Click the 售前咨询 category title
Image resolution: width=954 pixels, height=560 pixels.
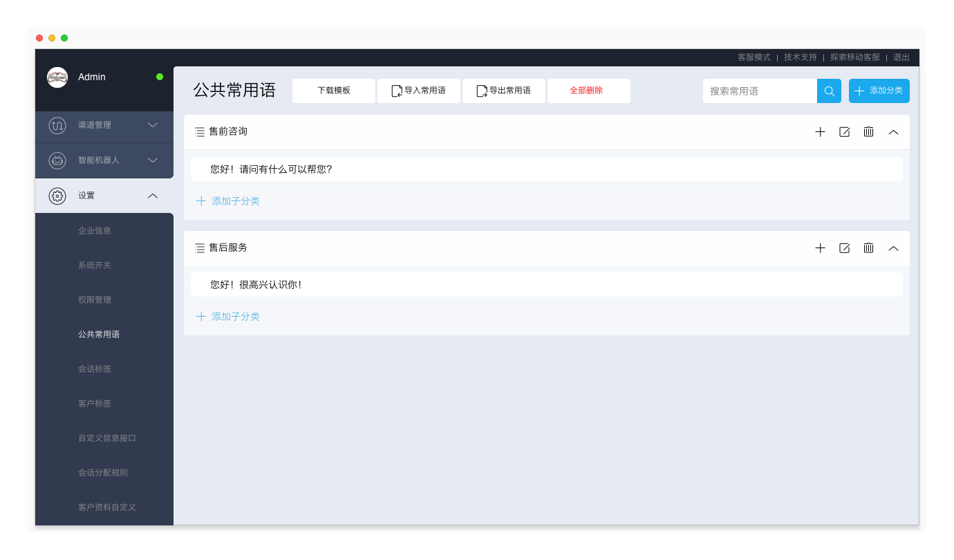click(x=228, y=131)
